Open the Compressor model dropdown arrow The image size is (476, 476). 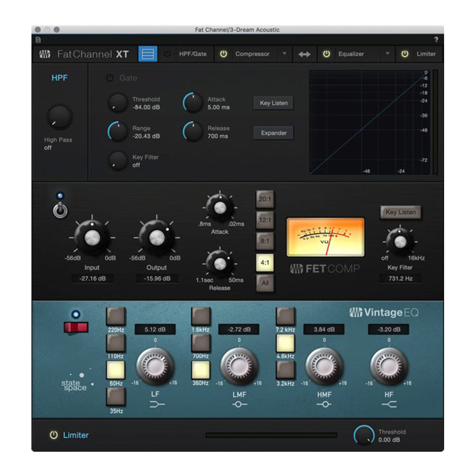tap(284, 54)
